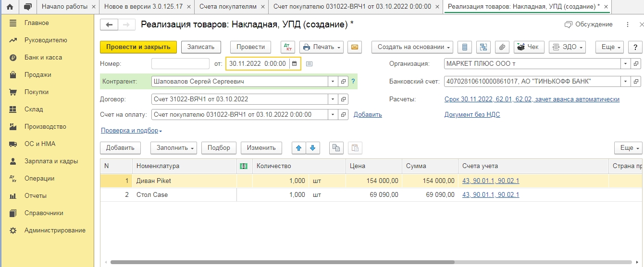Open Расчеты settings link Срок 30.11.2022
Viewport: 644px width, 267px height.
click(x=532, y=99)
